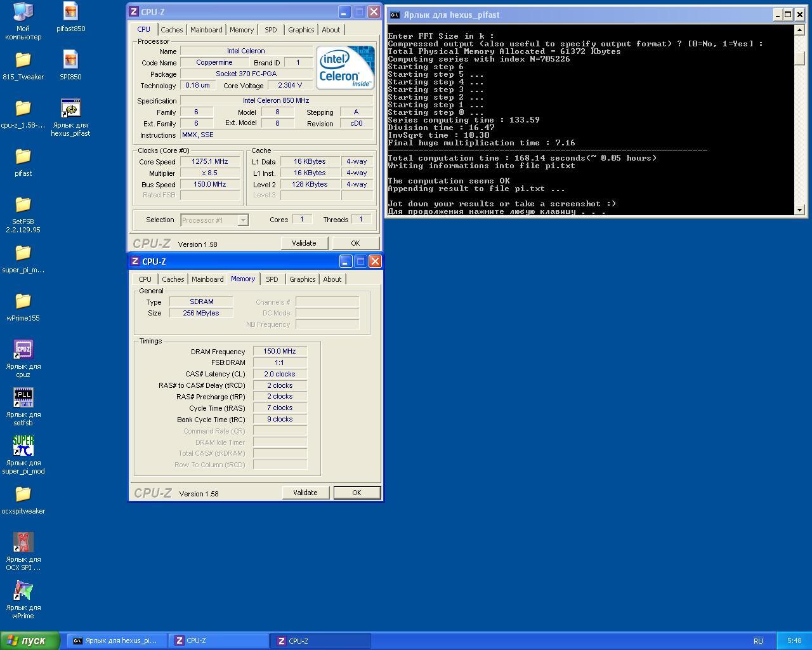Click Validate in the upper CPU-Z window

(x=304, y=243)
